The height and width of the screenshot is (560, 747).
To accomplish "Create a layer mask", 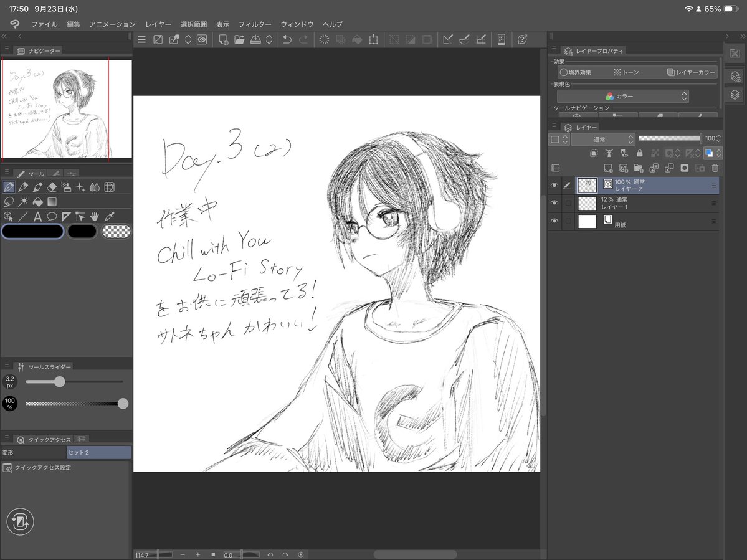I will click(685, 168).
